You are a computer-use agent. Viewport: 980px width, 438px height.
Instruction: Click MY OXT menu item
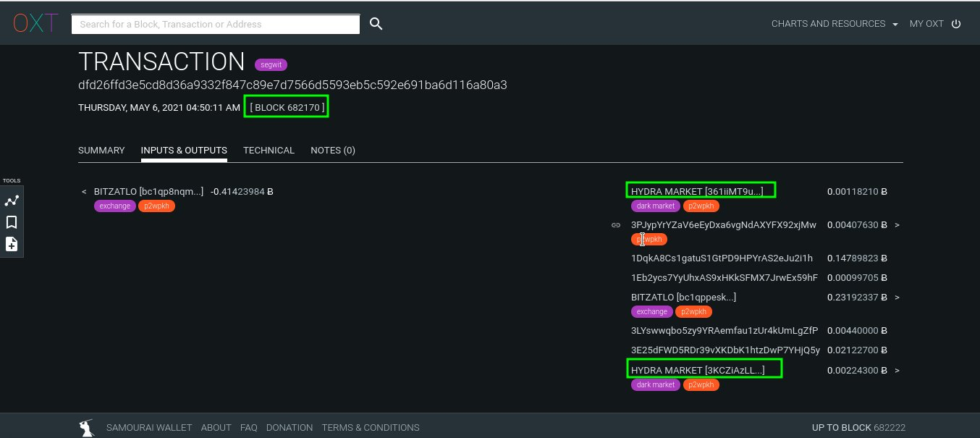(x=926, y=24)
